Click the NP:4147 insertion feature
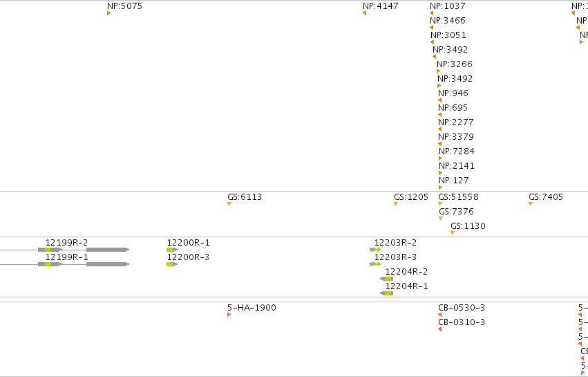Viewport: 588px width, 377px height. coord(365,13)
